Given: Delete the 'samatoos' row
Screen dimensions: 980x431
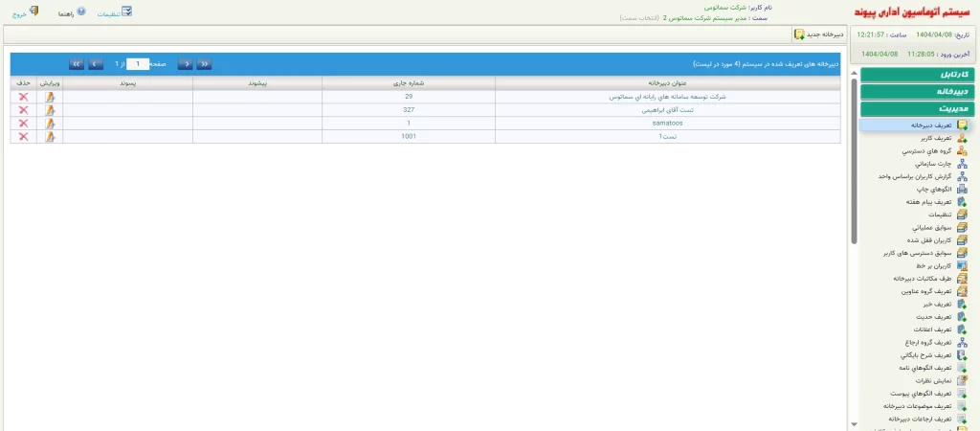Looking at the screenshot, I should (24, 124).
